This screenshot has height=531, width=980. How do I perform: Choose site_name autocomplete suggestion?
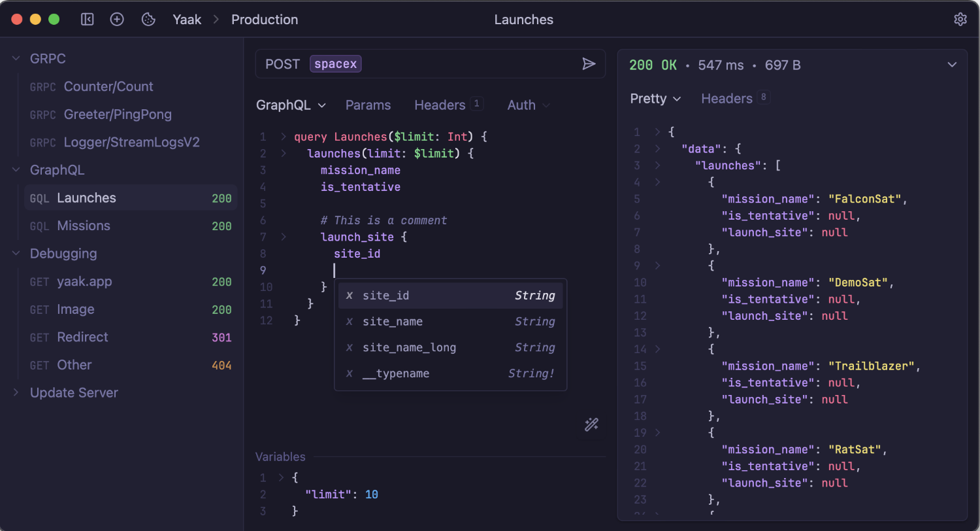pos(450,322)
